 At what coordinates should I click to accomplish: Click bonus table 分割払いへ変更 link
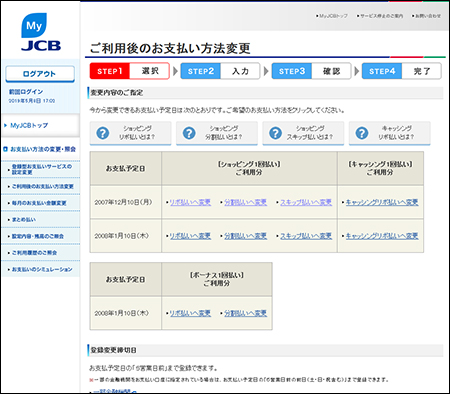(245, 313)
